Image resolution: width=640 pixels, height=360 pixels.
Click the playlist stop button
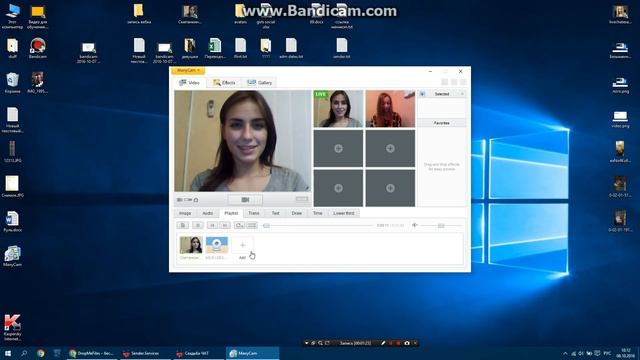(x=198, y=225)
